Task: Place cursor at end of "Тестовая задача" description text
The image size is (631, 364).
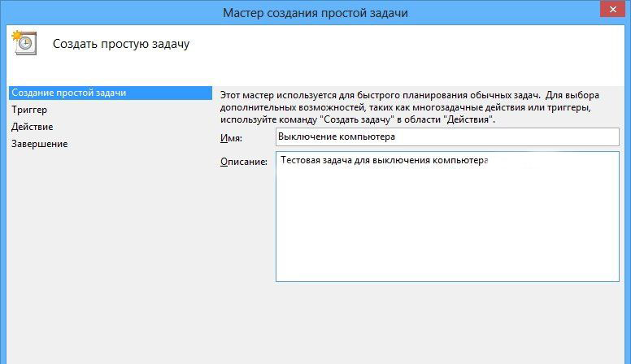Action: coord(489,161)
